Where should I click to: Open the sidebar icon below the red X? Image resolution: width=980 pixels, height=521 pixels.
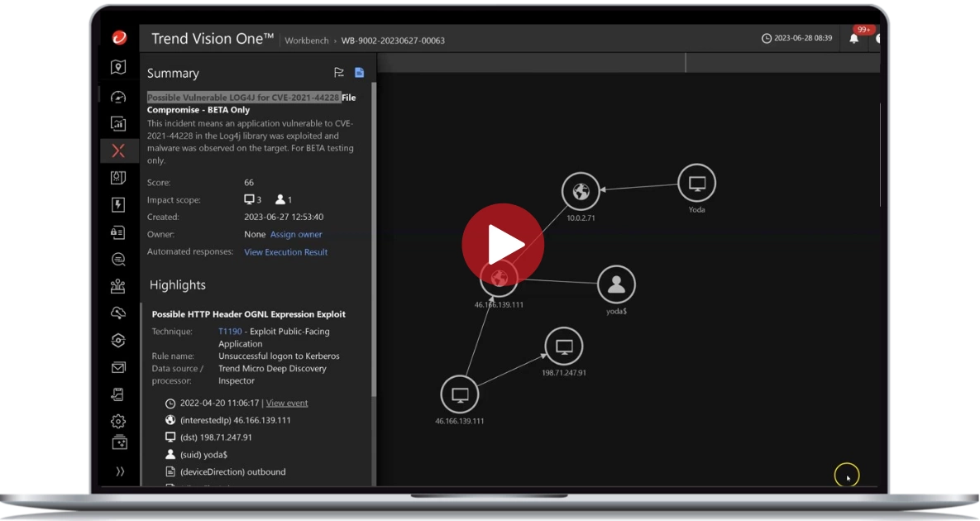pos(118,178)
